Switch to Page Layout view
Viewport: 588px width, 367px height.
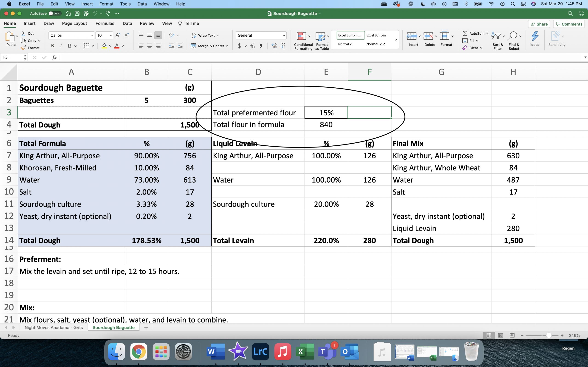[500, 335]
